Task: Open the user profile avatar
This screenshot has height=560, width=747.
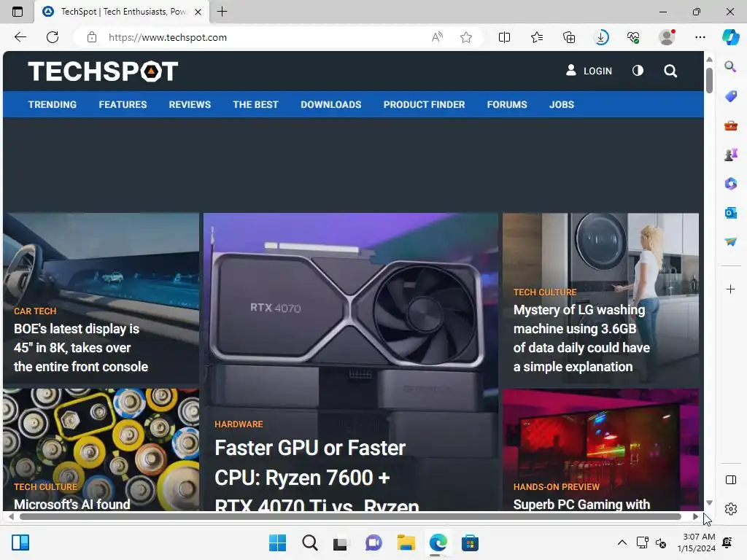Action: [x=667, y=37]
